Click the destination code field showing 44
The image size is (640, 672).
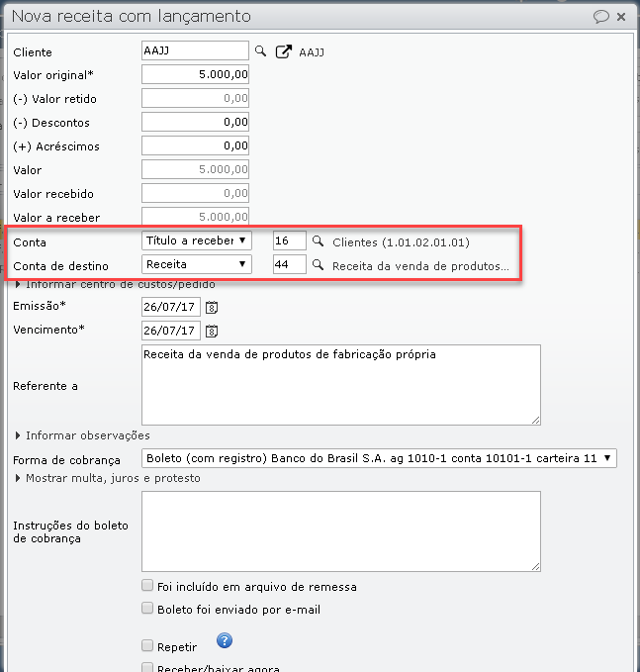click(290, 264)
